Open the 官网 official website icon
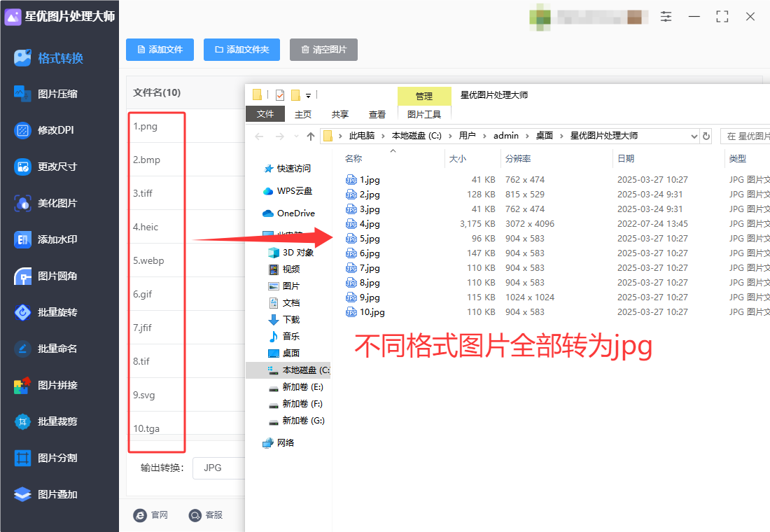This screenshot has height=532, width=770. (x=140, y=514)
